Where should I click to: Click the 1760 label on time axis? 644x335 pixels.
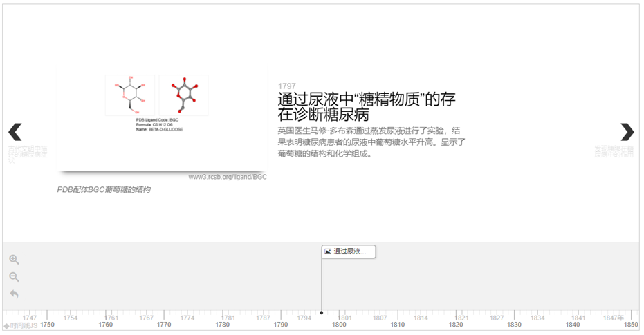[106, 325]
